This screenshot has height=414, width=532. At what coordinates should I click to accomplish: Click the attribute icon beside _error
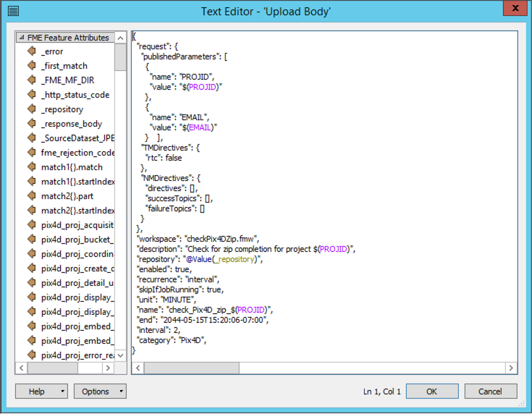point(32,51)
